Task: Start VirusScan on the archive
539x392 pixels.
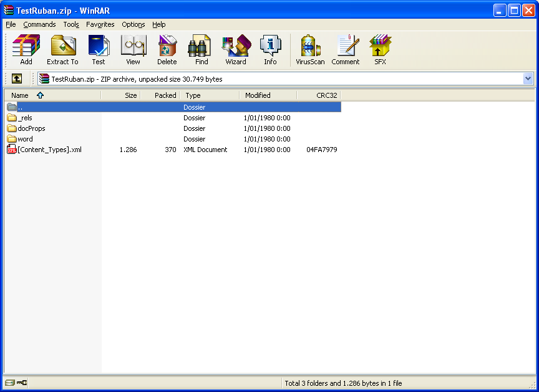Action: point(310,49)
